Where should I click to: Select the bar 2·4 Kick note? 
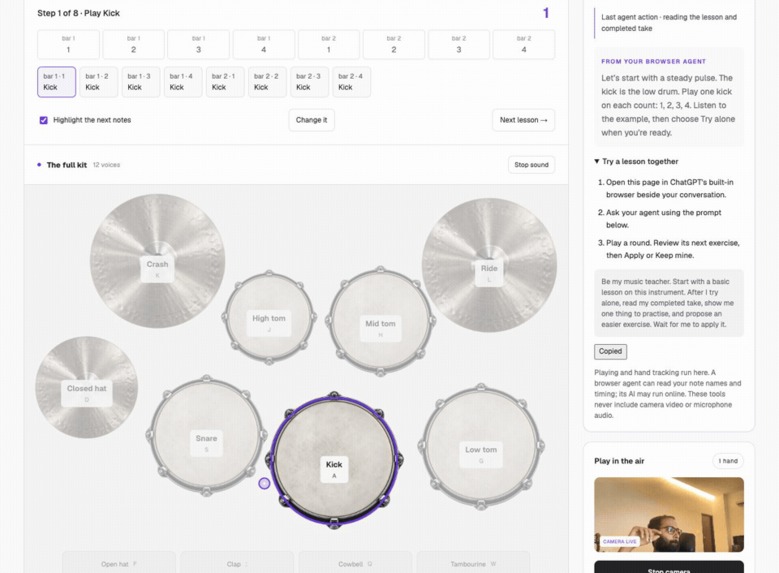coord(352,82)
